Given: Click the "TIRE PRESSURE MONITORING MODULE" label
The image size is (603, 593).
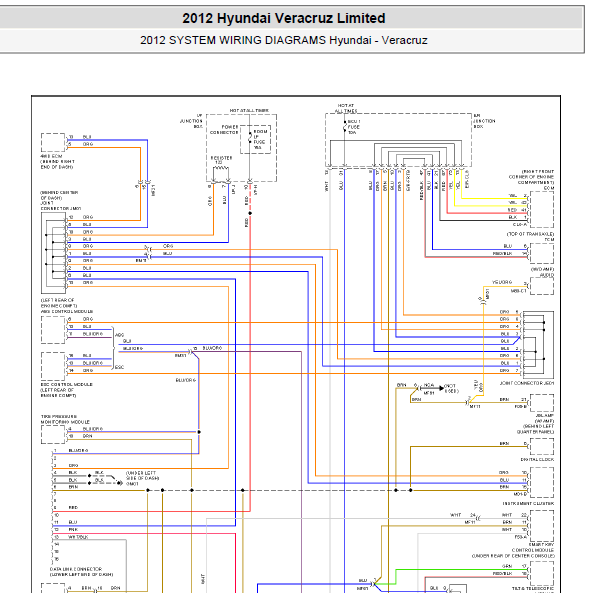Looking at the screenshot, I should coord(65,419).
